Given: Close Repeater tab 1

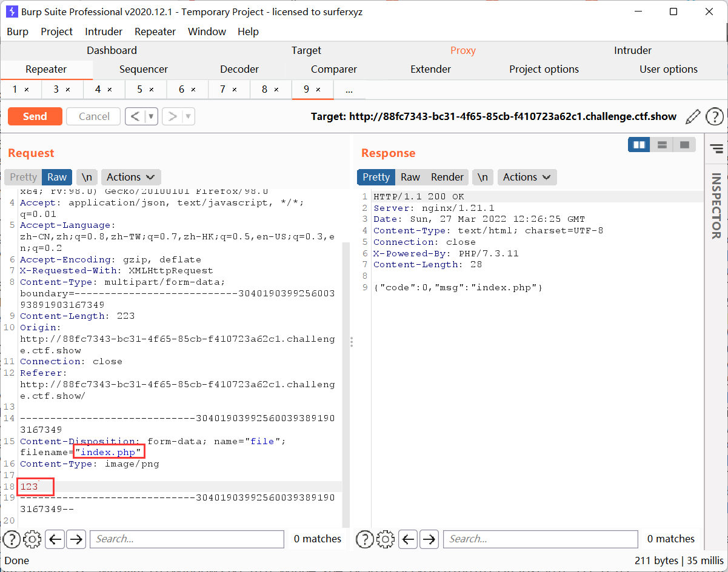Looking at the screenshot, I should [27, 90].
